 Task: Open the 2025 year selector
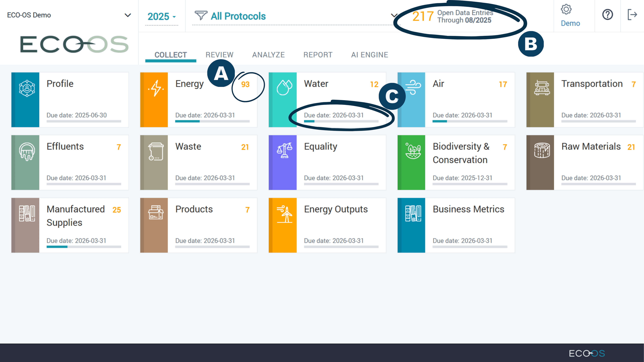(161, 16)
